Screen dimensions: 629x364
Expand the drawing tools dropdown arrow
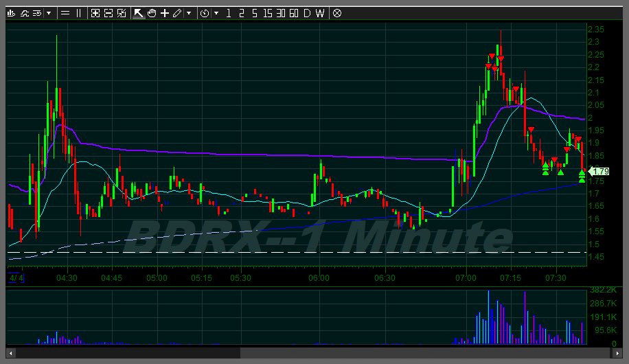click(189, 13)
